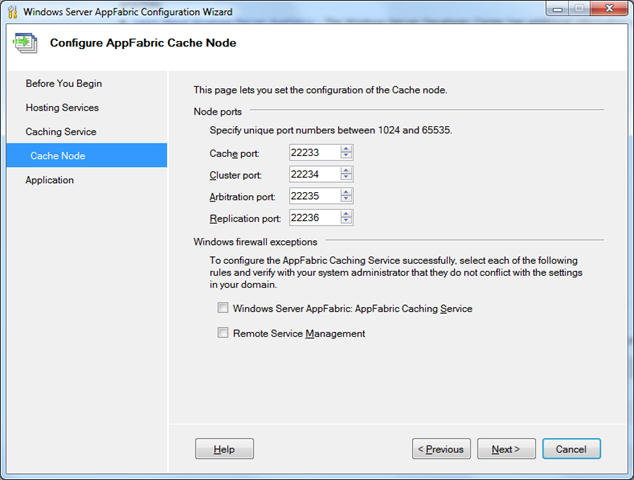Click the 'Arbitration port:' label

click(x=242, y=197)
